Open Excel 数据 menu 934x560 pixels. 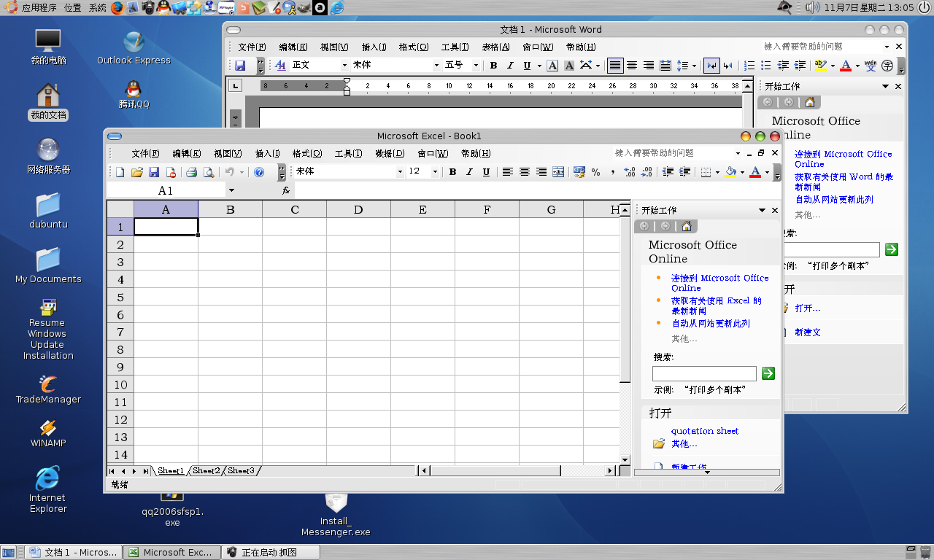point(390,154)
